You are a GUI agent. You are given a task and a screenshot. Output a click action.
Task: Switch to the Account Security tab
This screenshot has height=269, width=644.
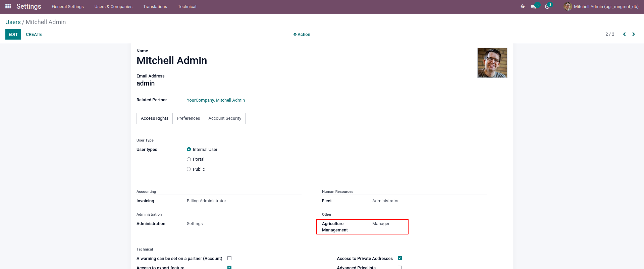[x=225, y=118]
